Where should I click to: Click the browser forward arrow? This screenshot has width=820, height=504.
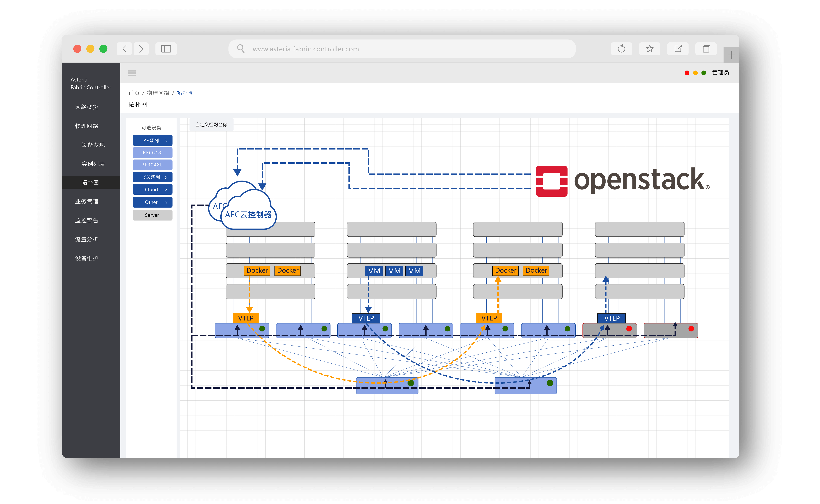[141, 49]
